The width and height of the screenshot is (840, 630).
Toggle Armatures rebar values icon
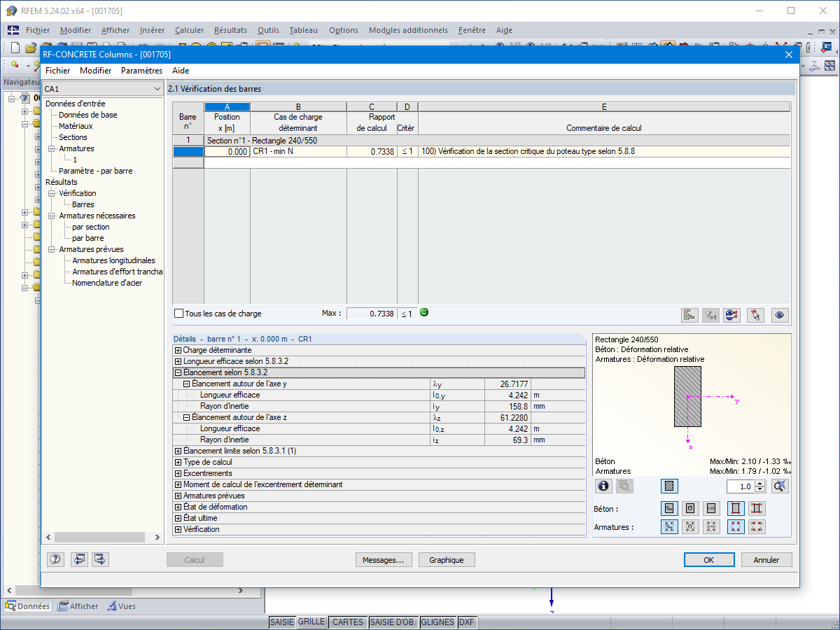pyautogui.click(x=757, y=526)
